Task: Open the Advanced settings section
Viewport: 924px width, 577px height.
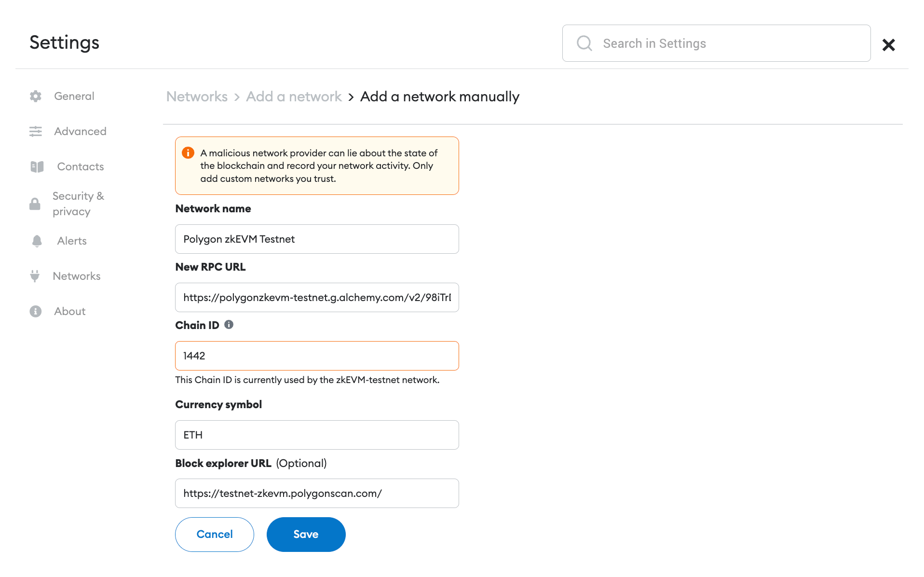Action: (80, 131)
